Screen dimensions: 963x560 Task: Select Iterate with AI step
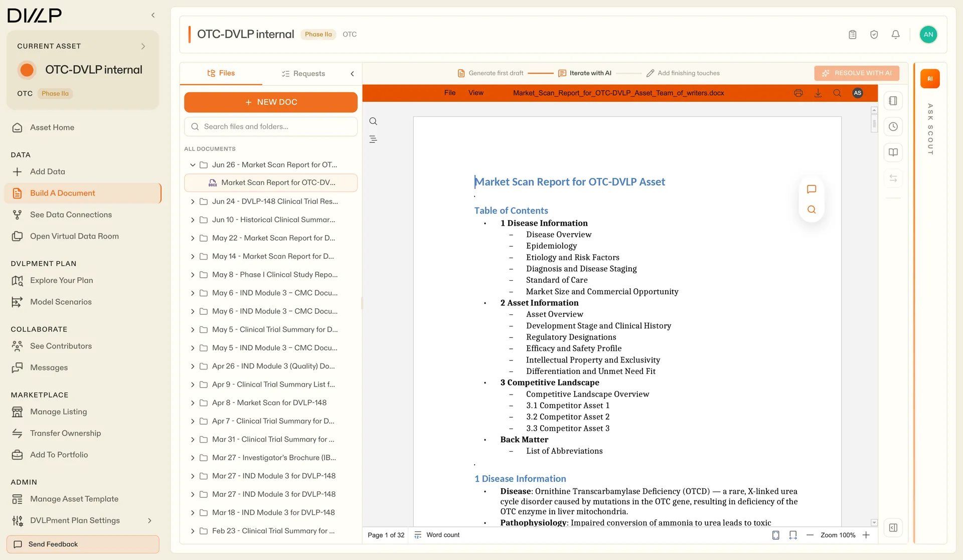[585, 73]
